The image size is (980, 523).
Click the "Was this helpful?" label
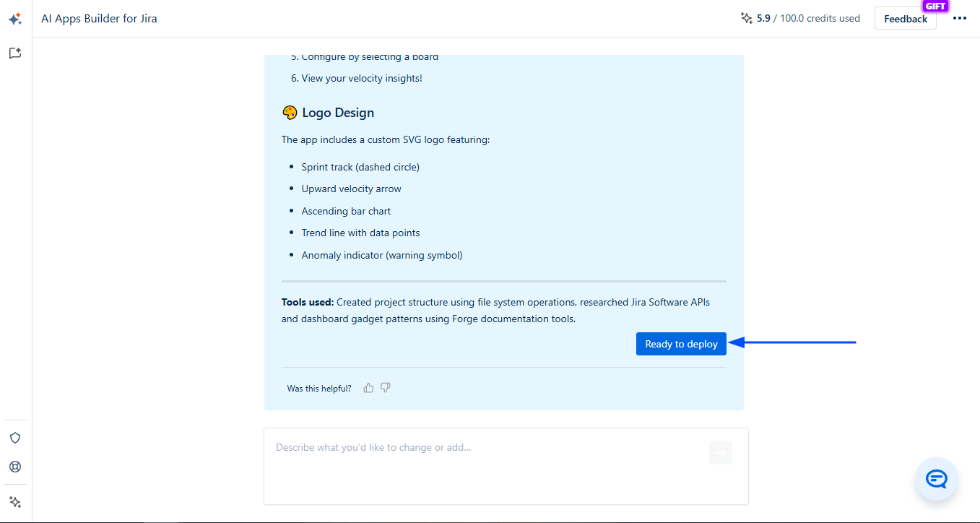[x=319, y=389]
